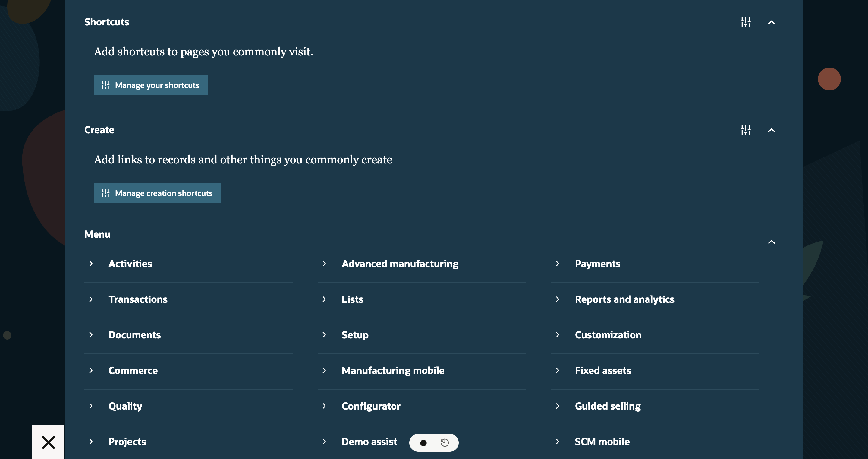
Task: Expand the Payments chevron
Action: coord(557,264)
